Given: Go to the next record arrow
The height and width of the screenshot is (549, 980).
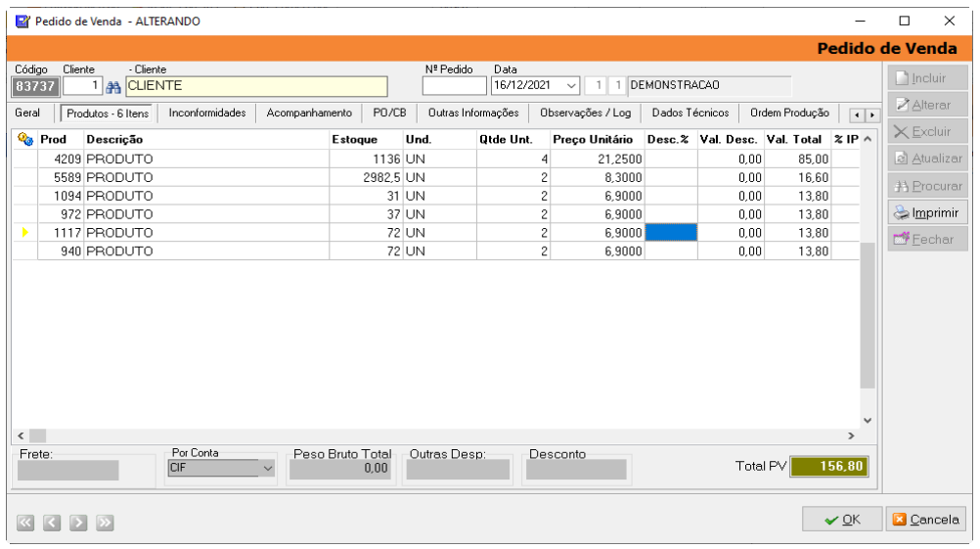Looking at the screenshot, I should [x=78, y=523].
